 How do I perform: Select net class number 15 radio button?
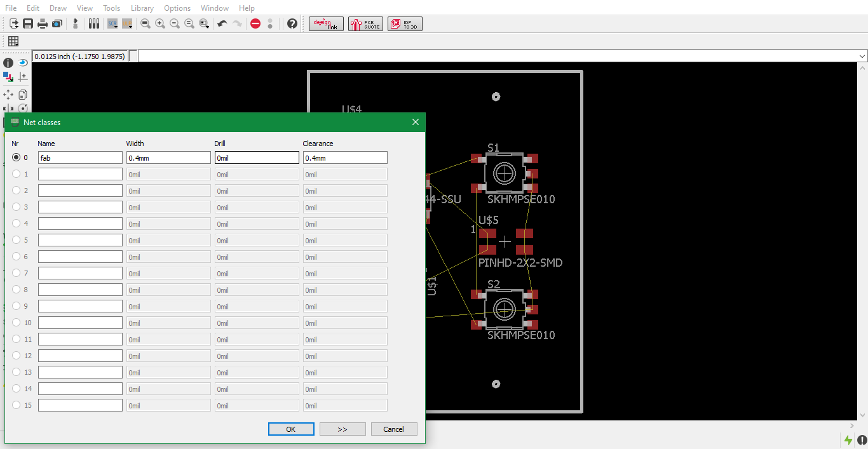click(x=16, y=405)
